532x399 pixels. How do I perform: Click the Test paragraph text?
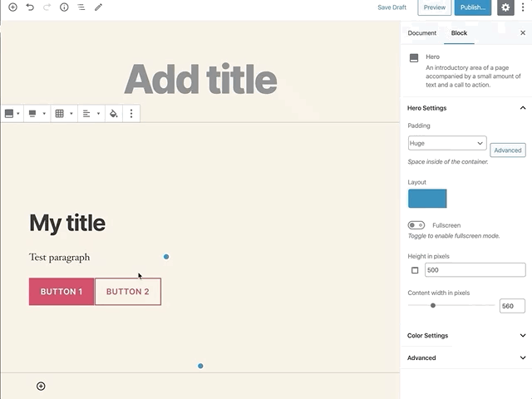pos(59,258)
